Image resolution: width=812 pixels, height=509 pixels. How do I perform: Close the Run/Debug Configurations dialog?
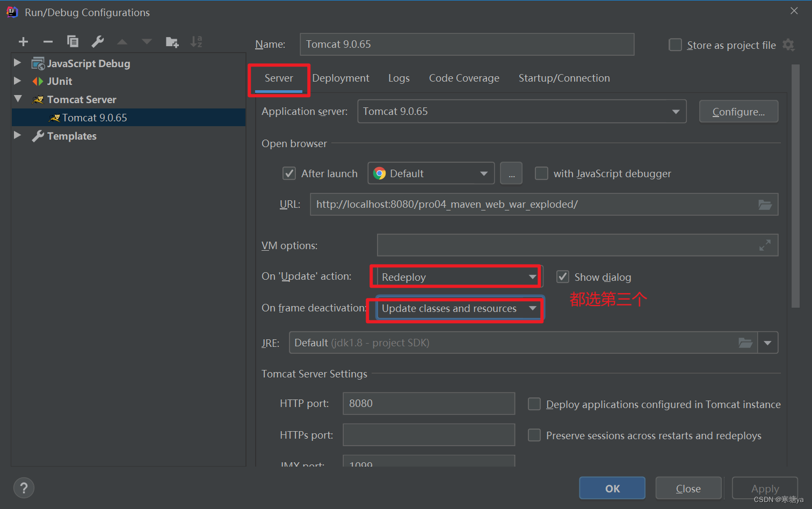tap(794, 11)
